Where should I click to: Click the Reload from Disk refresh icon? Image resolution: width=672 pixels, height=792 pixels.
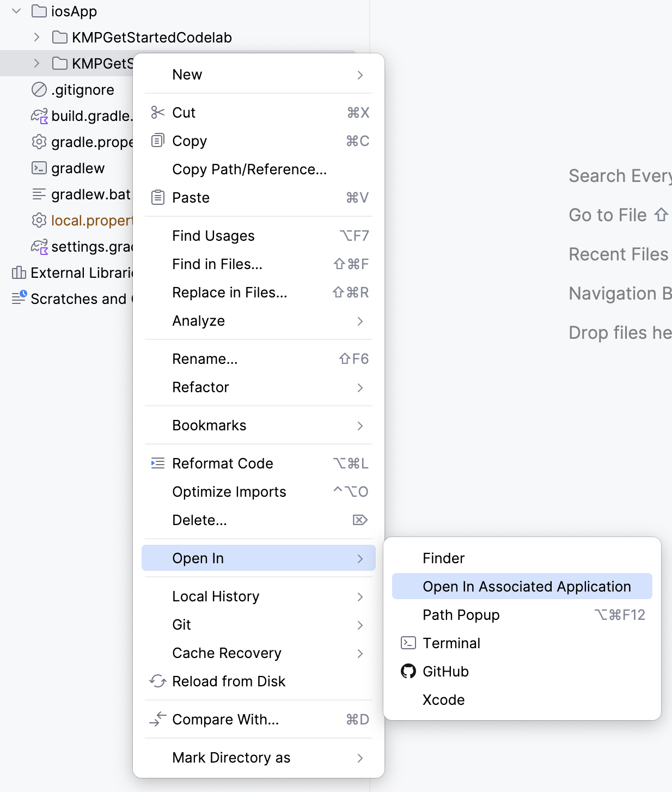(158, 681)
